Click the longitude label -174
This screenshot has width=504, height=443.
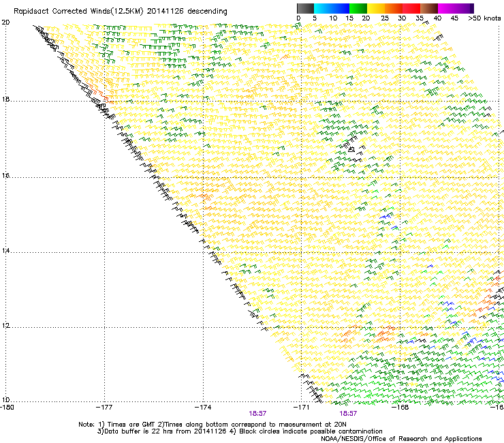pos(203,408)
